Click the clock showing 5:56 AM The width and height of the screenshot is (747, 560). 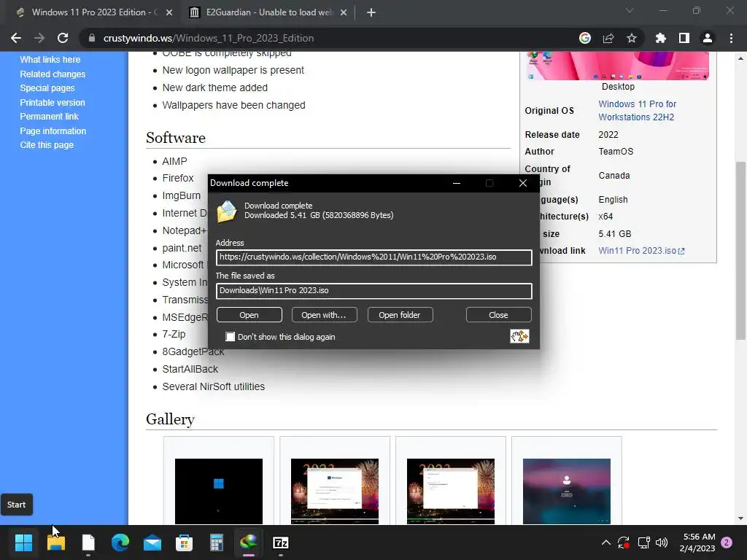699,542
